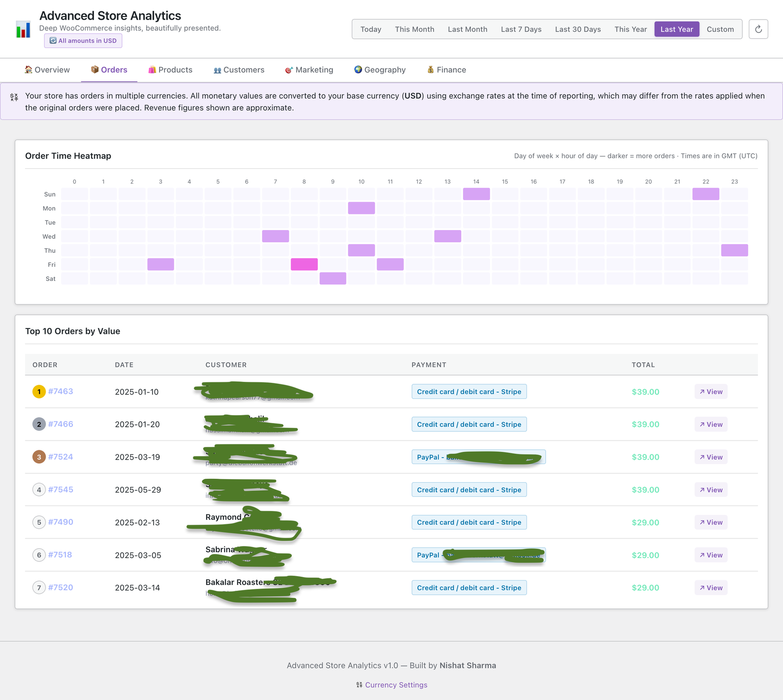
Task: Click the rank 4 badge for order #7545
Action: pos(39,490)
